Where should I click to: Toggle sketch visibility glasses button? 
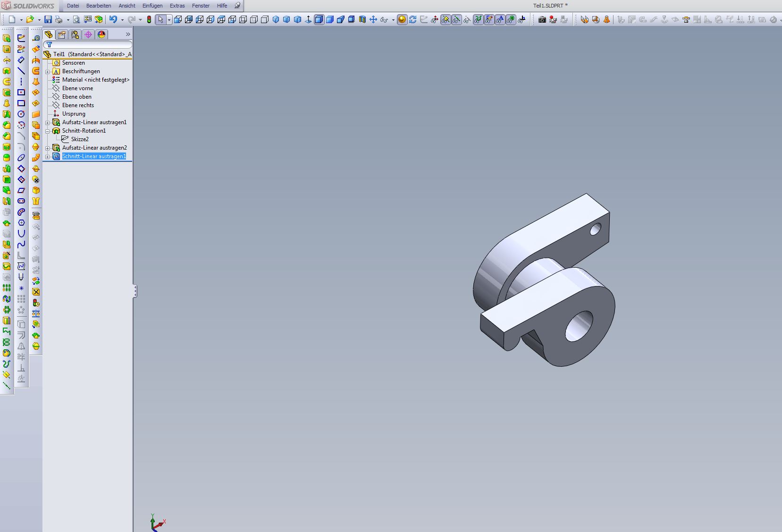coord(489,19)
